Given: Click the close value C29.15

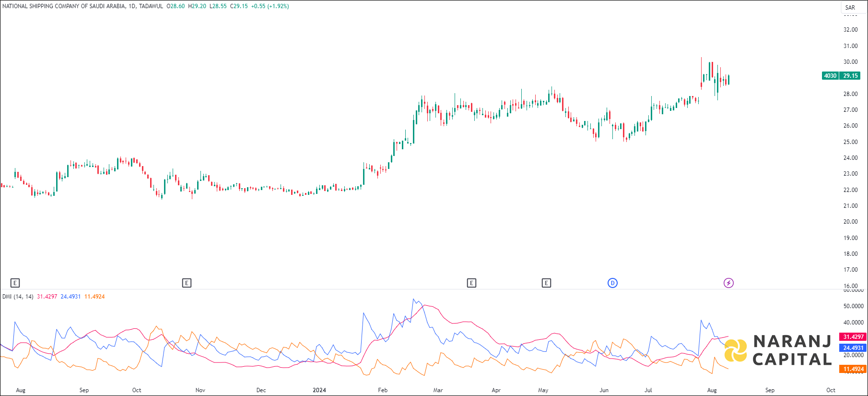Looking at the screenshot, I should click(239, 6).
